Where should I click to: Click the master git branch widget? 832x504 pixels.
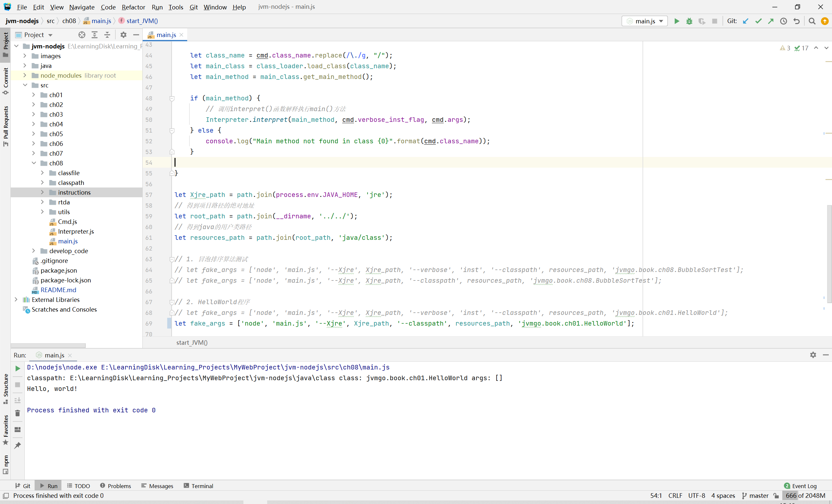pyautogui.click(x=755, y=496)
